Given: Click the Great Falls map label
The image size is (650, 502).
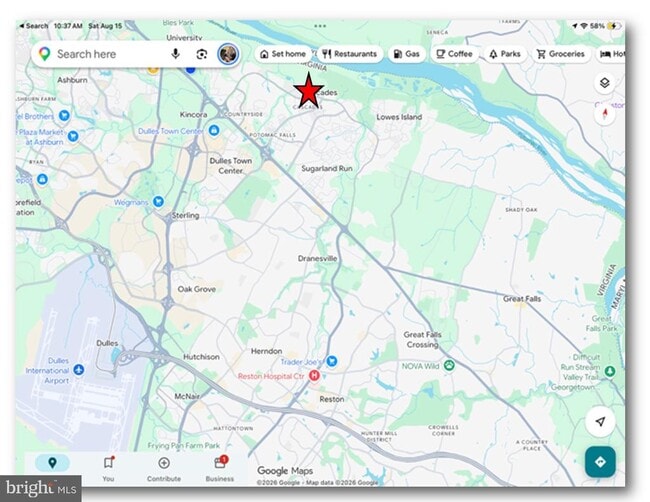Looking at the screenshot, I should click(x=522, y=298).
